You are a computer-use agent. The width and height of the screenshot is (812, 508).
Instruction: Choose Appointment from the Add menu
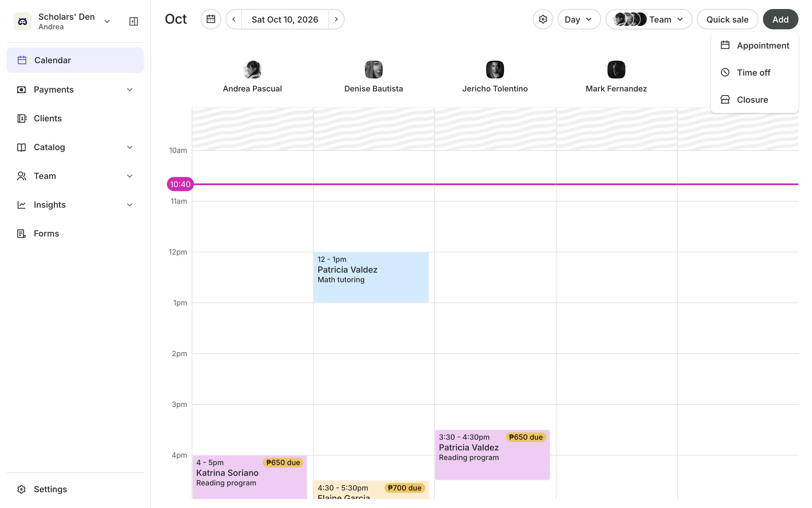[x=754, y=45]
